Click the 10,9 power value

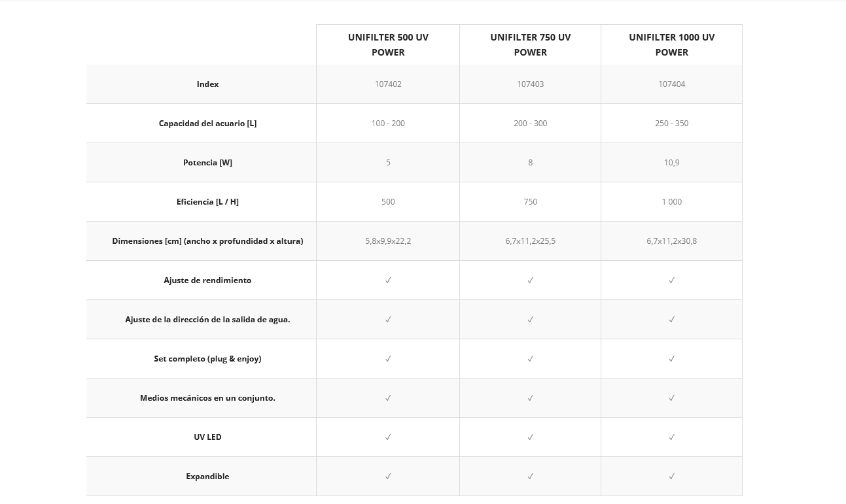point(671,163)
